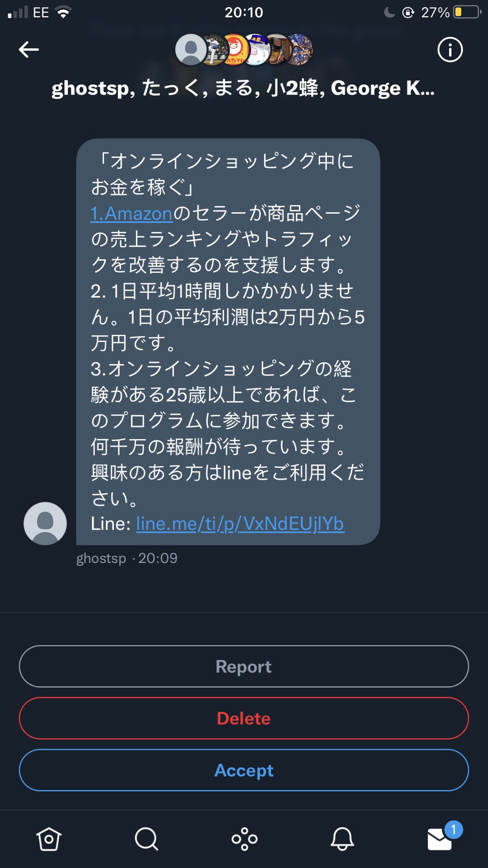Tap the 1.Amazon link
The height and width of the screenshot is (868, 488).
(132, 214)
